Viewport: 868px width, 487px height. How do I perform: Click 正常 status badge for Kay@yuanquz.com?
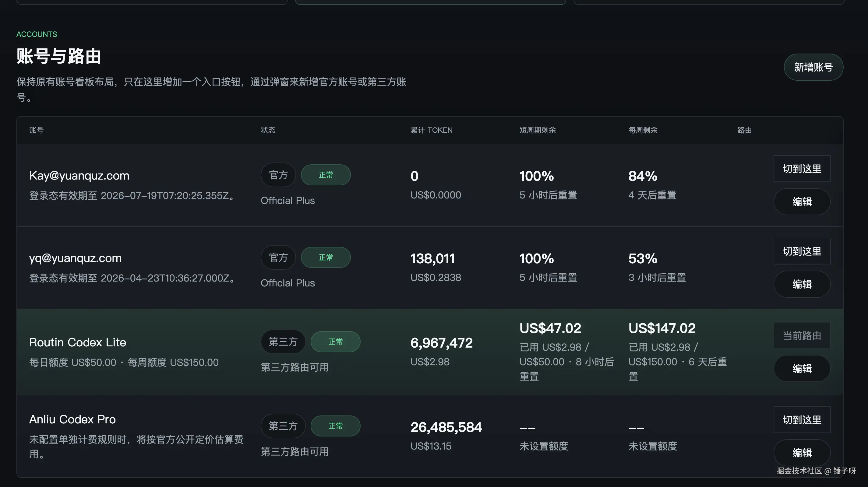(x=326, y=175)
